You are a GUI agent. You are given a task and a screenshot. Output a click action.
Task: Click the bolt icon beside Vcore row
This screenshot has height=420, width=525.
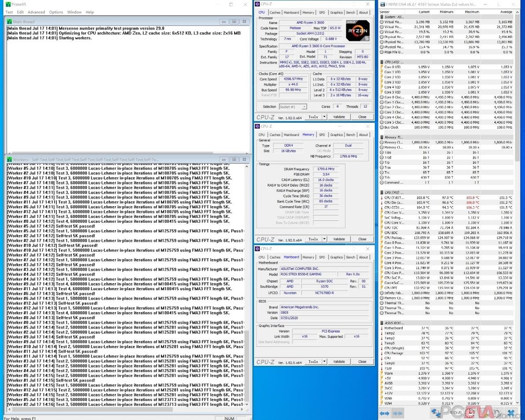[382, 373]
